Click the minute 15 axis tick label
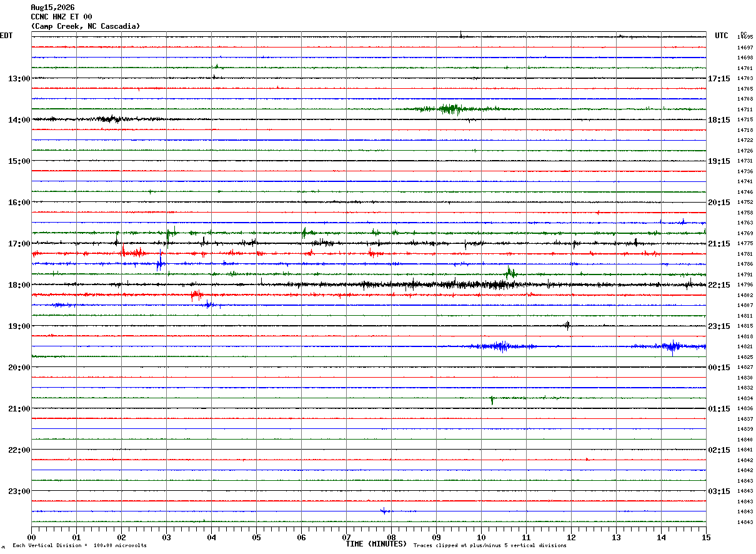Viewport: 756px width, 554px height. [x=706, y=537]
